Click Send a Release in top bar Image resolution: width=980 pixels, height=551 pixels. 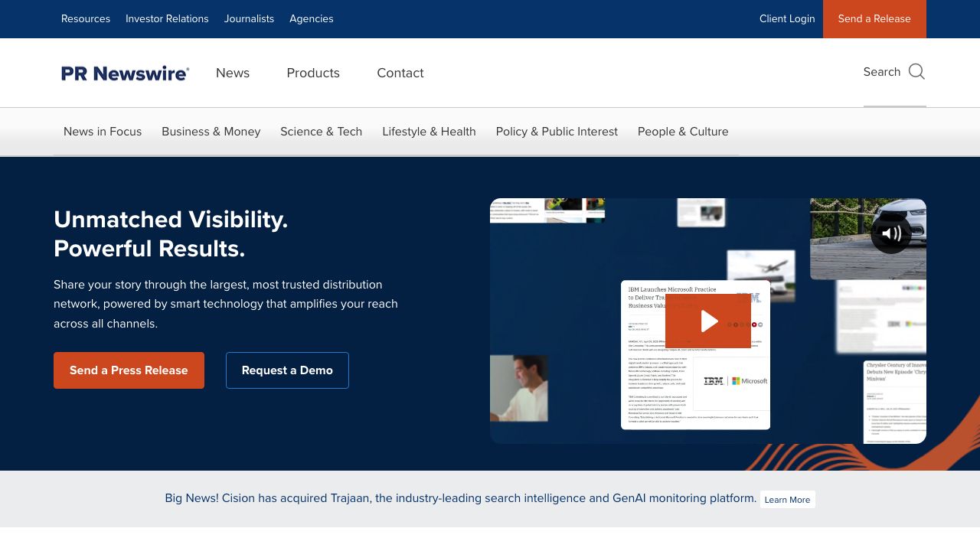874,18
